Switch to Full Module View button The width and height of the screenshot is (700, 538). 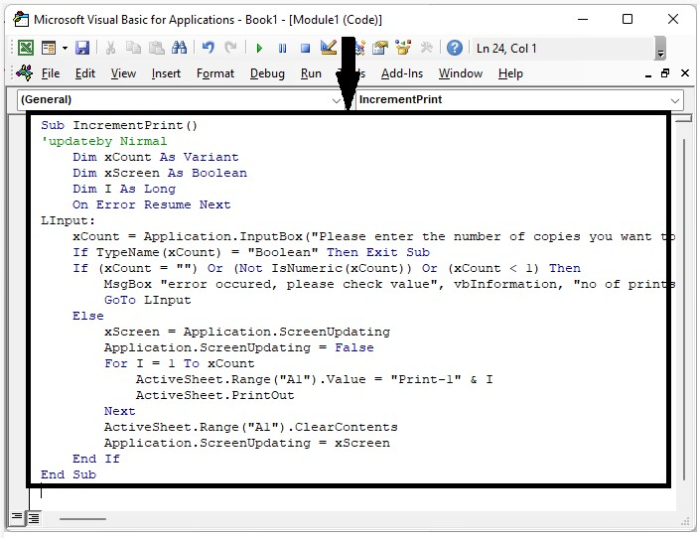[34, 518]
